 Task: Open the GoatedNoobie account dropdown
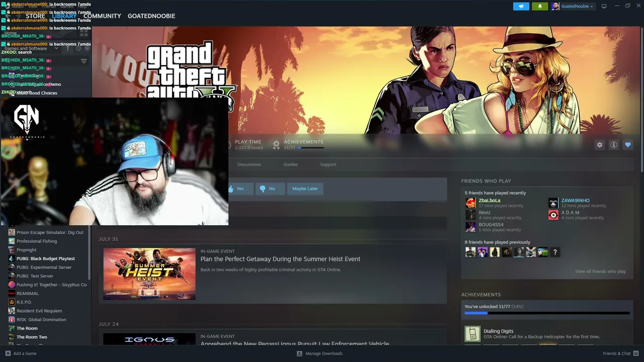[573, 7]
